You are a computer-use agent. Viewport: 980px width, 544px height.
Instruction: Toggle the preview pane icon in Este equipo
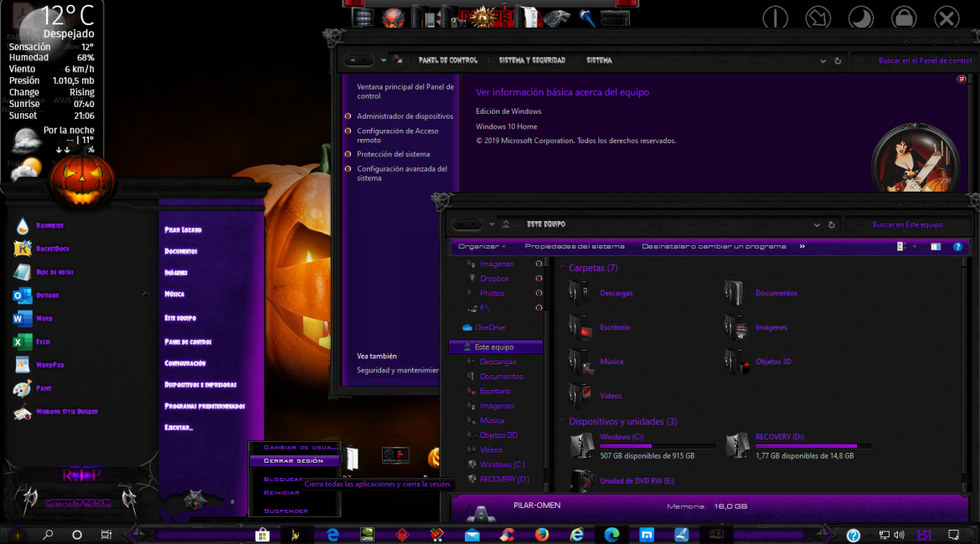pyautogui.click(x=936, y=247)
